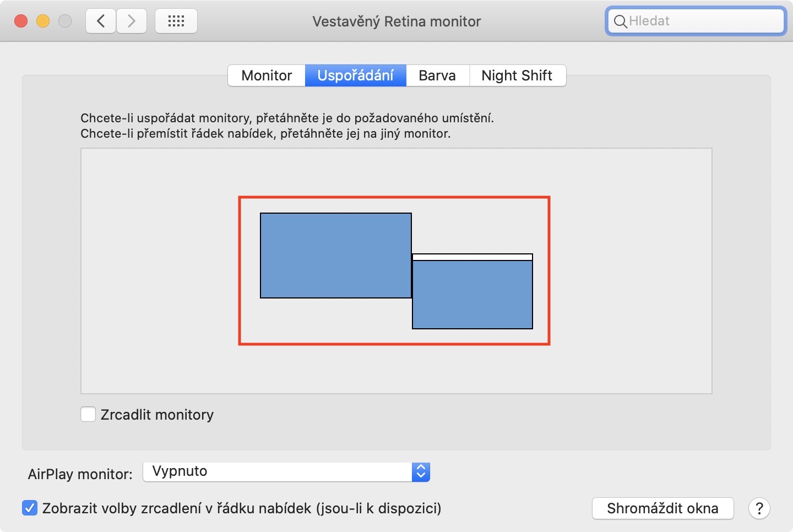Screen dimensions: 793x532
Task: Click the magnifying glass search icon
Action: 620,21
